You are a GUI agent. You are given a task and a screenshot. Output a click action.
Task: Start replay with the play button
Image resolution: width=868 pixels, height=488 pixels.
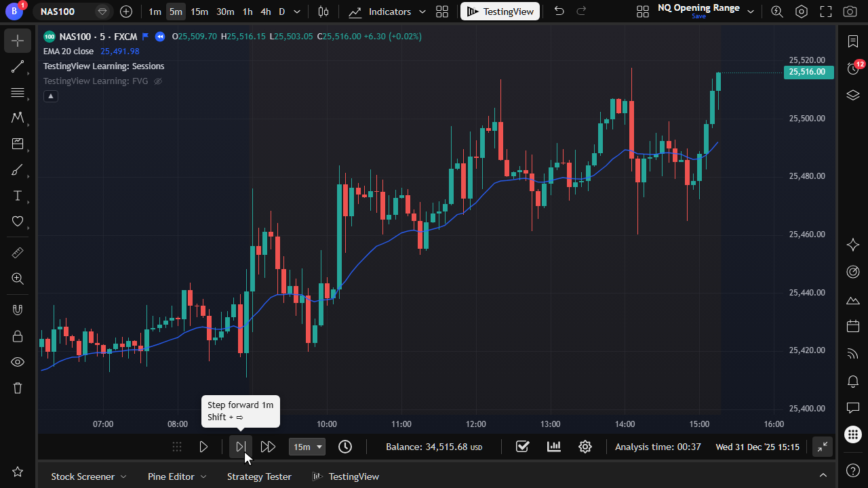[x=203, y=447]
